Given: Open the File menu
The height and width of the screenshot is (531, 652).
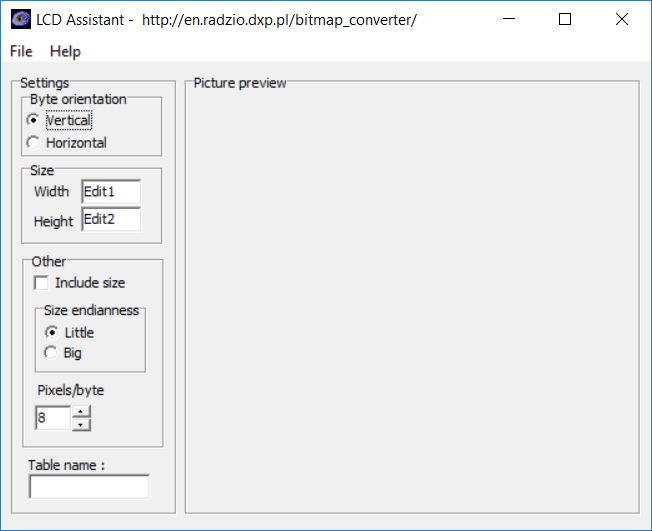Looking at the screenshot, I should 21,52.
